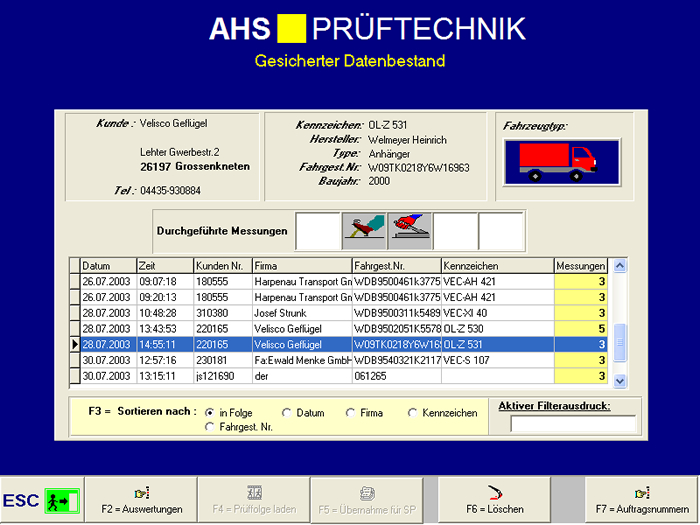Click the Aktiver Filterausdruck input field

[572, 424]
